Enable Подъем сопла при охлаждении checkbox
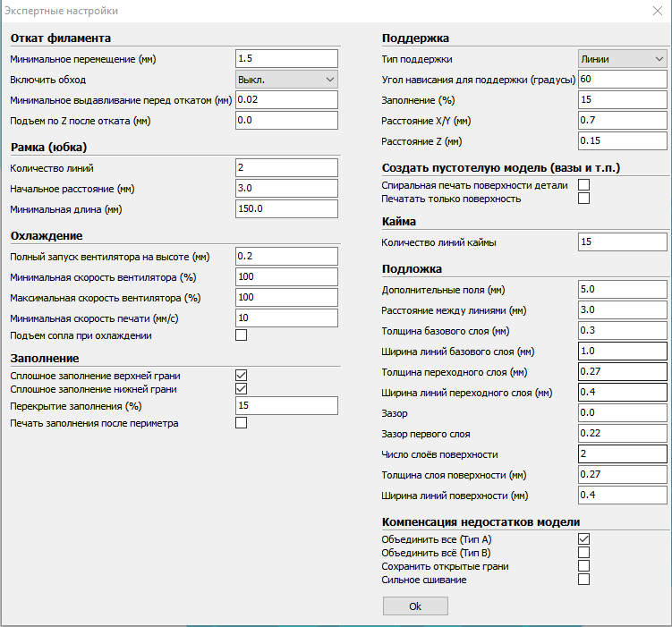672x627 pixels. point(241,335)
